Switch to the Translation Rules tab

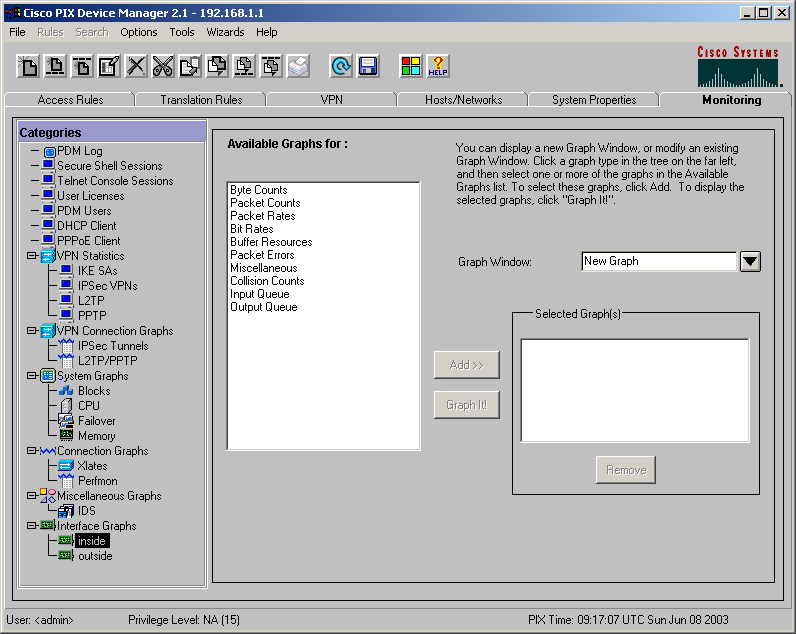[201, 100]
